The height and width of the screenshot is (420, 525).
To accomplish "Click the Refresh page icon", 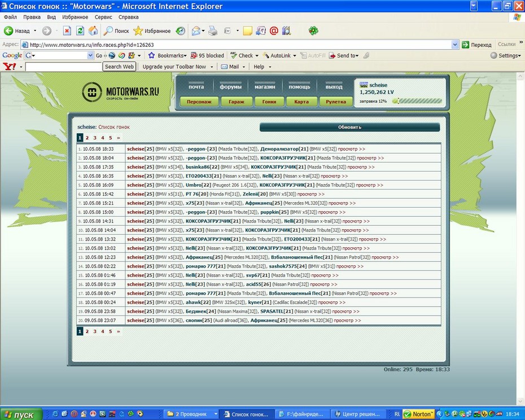I will [80, 31].
